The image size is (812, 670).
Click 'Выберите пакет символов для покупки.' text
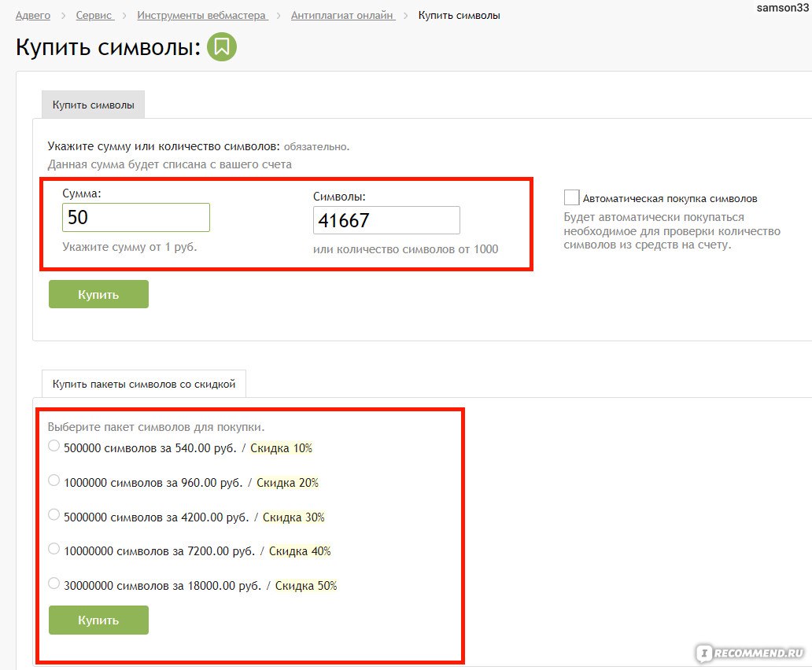point(156,427)
